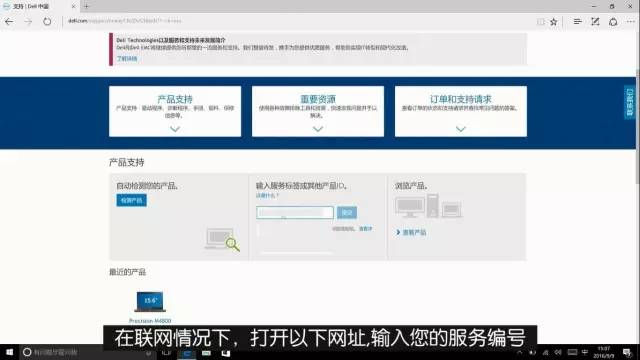The width and height of the screenshot is (640, 360).
Task: Add page to favorites with star icon
Action: (553, 22)
